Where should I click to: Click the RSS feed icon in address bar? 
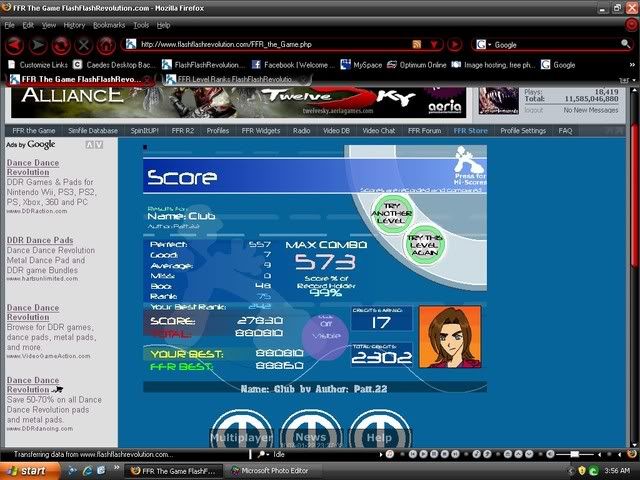(417, 45)
